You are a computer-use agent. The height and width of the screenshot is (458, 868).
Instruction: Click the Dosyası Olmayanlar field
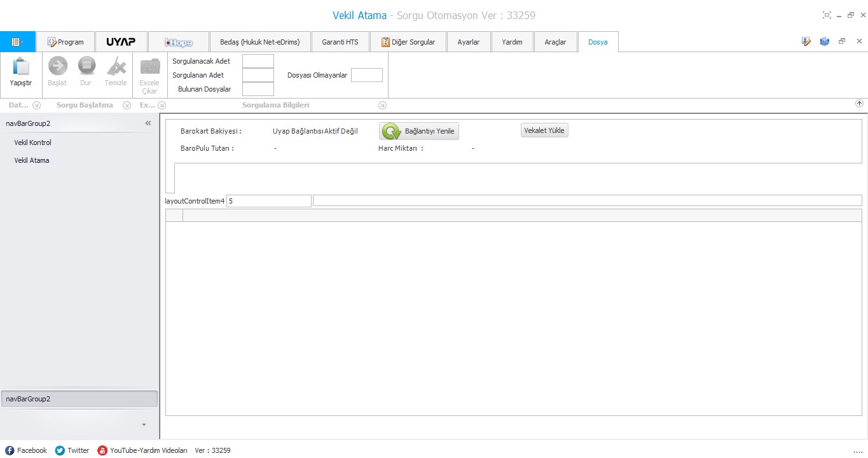pos(367,75)
